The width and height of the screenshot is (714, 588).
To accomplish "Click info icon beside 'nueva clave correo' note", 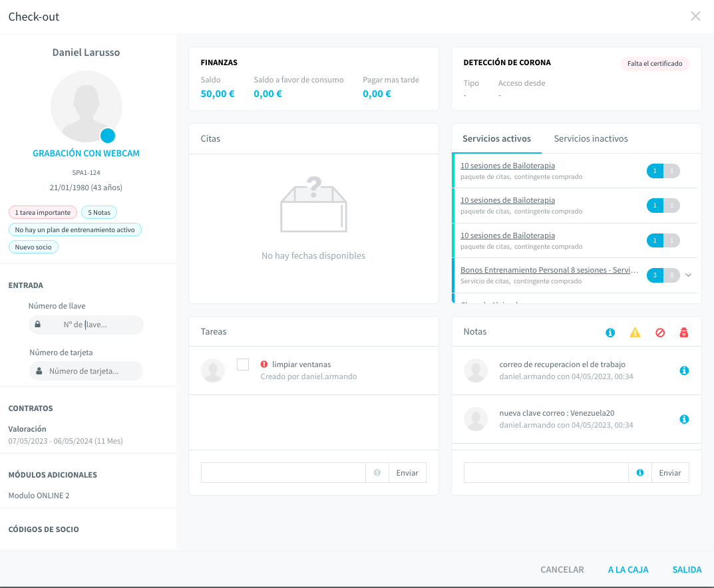I will pos(684,419).
